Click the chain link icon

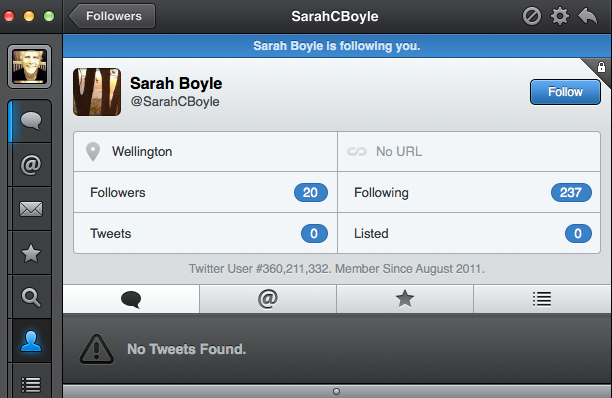[x=357, y=151]
